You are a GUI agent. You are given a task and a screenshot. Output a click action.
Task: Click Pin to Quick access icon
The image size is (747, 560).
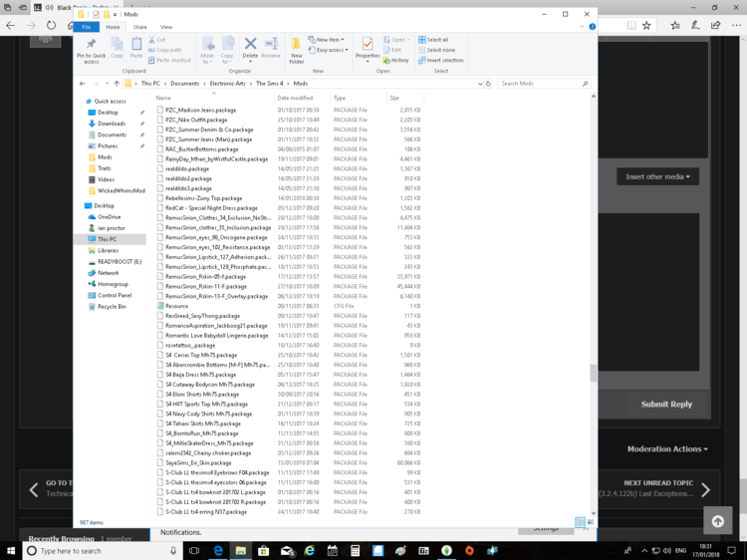click(x=91, y=50)
